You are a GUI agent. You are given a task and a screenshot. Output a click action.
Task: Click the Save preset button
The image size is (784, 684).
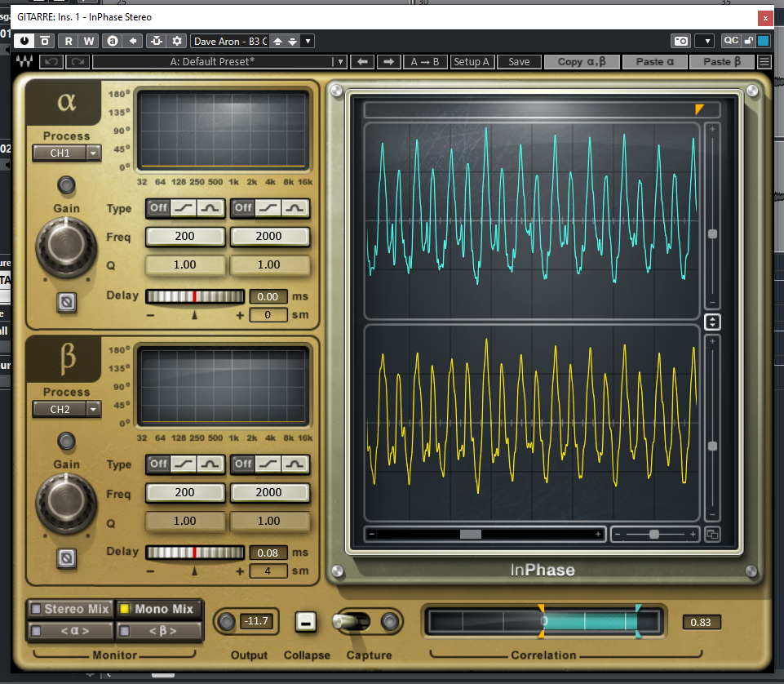coord(519,61)
